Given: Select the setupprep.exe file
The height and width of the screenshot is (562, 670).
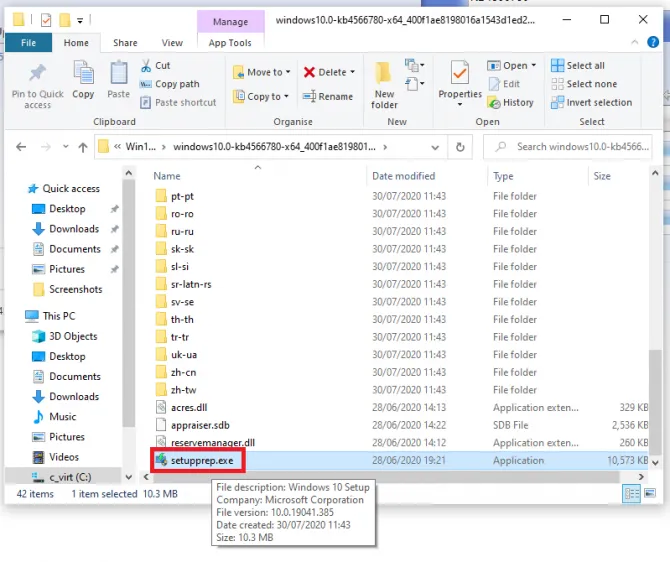Looking at the screenshot, I should [202, 460].
